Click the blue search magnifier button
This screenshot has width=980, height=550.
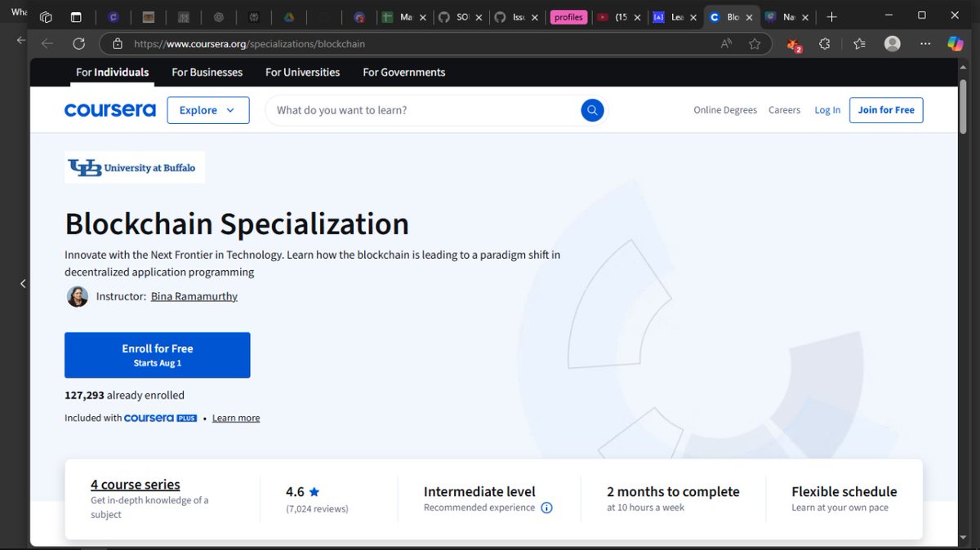(592, 110)
